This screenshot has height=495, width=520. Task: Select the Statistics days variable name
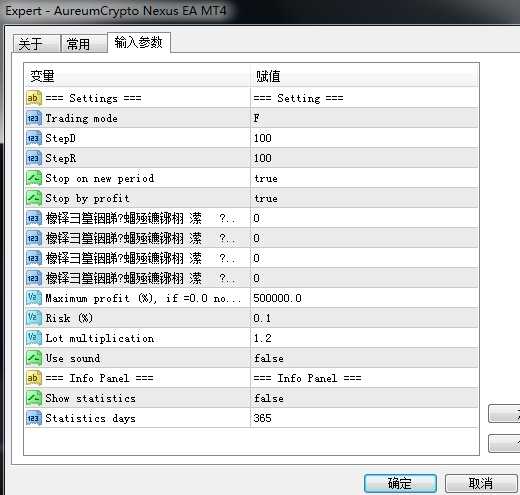pos(90,418)
